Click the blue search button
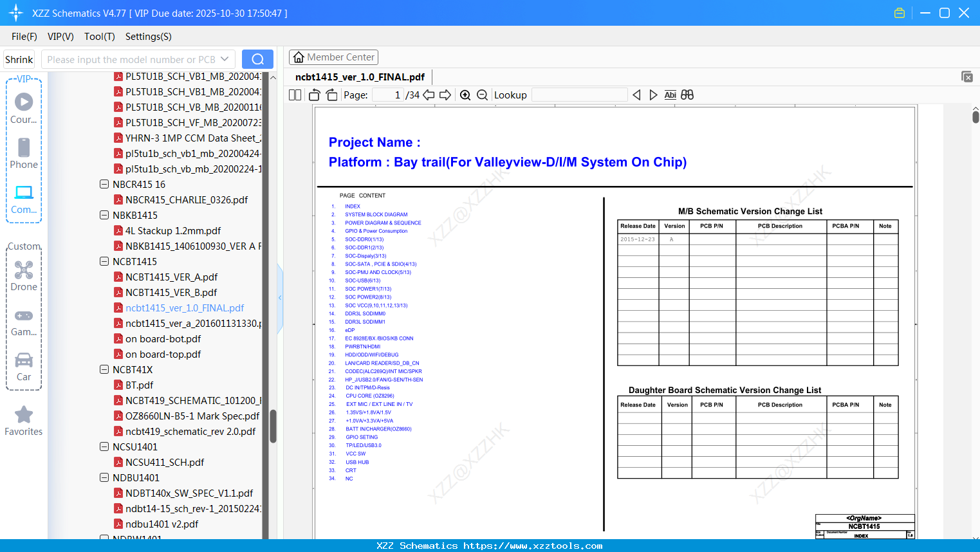 point(257,59)
